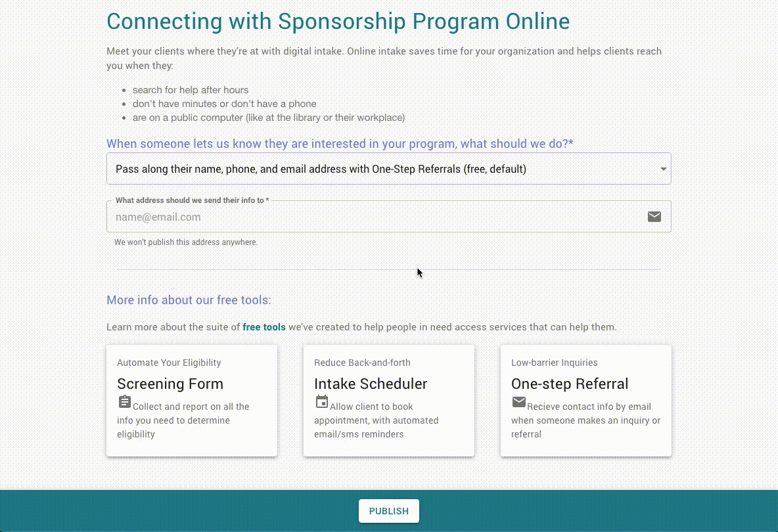
Task: Click the clipboard icon in Screening Form card
Action: (x=125, y=401)
